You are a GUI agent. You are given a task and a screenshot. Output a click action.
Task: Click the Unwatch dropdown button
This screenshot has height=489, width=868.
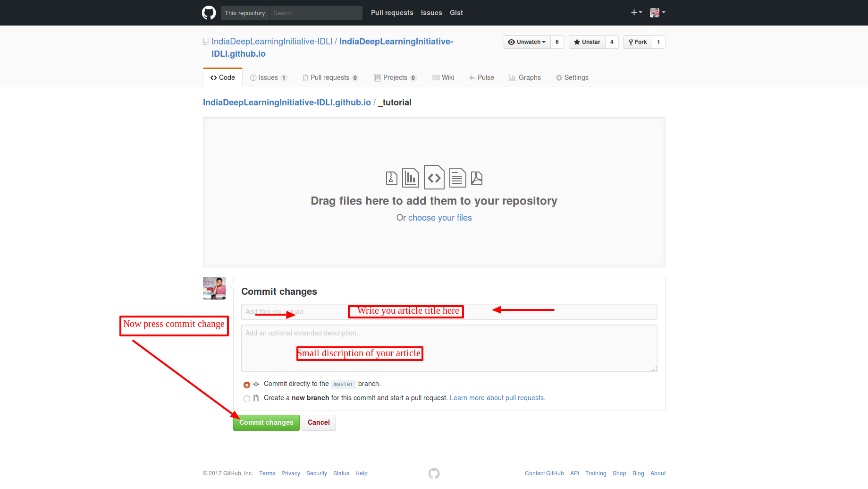pos(527,42)
